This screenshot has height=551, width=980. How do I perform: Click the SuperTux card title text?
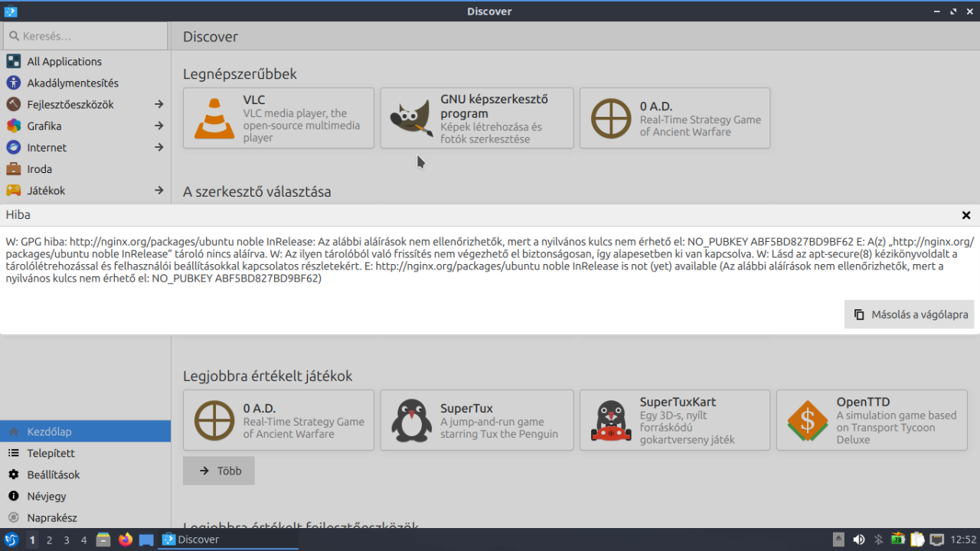(466, 409)
